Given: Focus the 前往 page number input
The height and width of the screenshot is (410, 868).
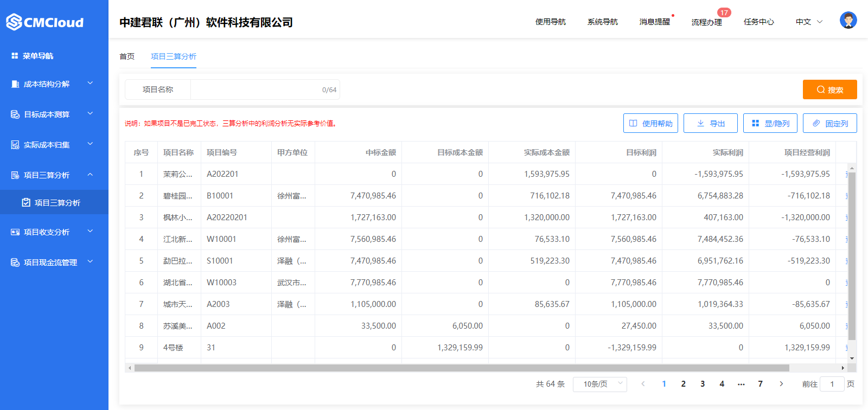Looking at the screenshot, I should (x=832, y=384).
